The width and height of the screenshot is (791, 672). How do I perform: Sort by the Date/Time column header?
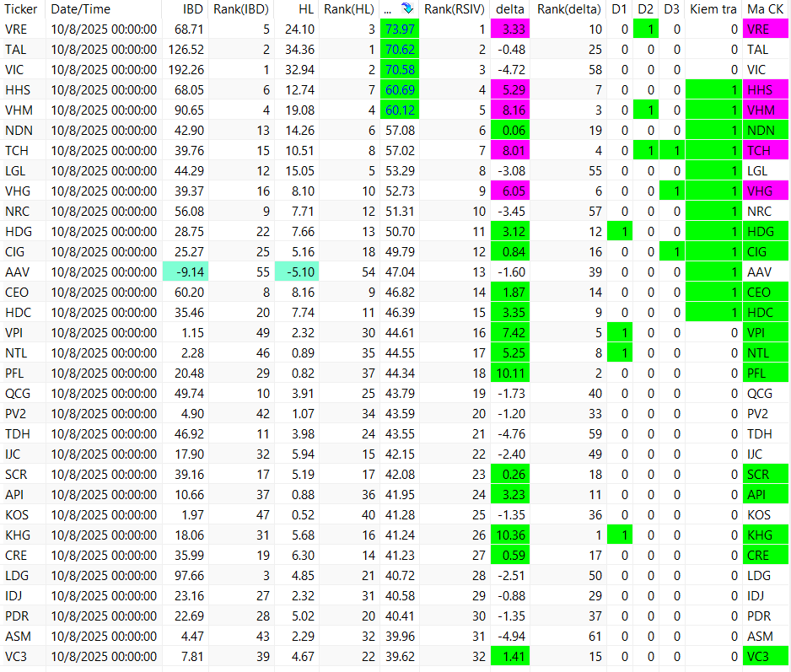click(x=81, y=9)
